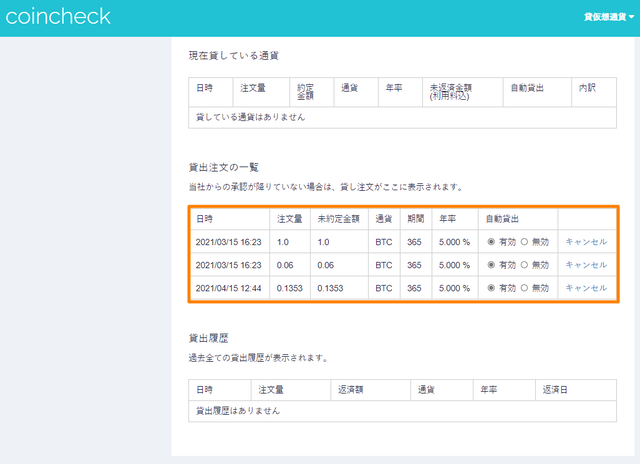640x464 pixels.
Task: Select 無効 radio for the 0.06 BTC order
Action: point(524,265)
